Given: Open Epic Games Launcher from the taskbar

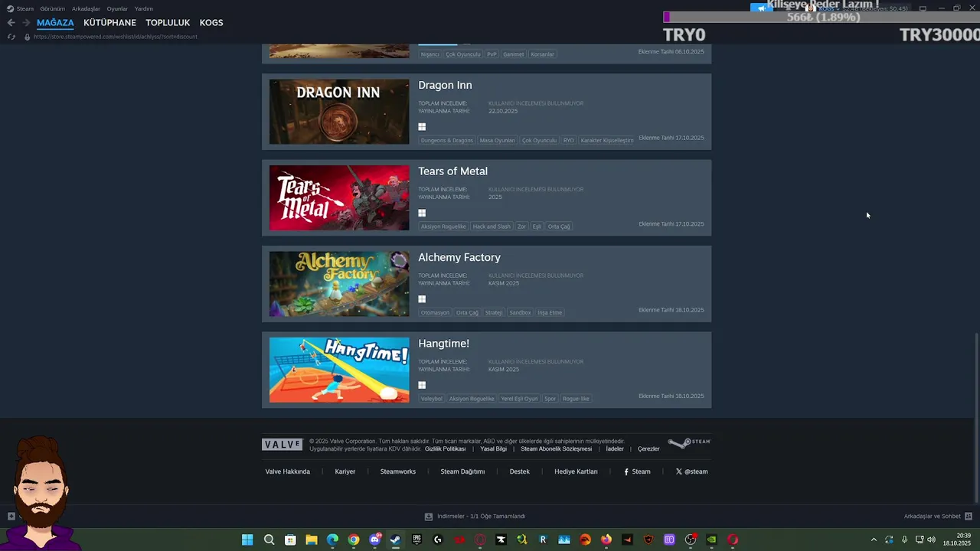Looking at the screenshot, I should [417, 540].
